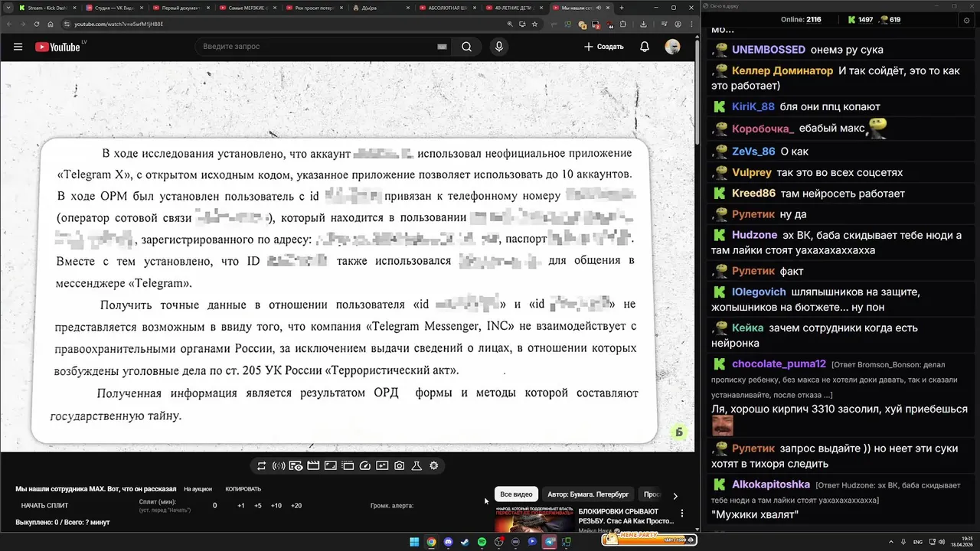Open the flask experiments icon
The height and width of the screenshot is (551, 980).
(416, 465)
